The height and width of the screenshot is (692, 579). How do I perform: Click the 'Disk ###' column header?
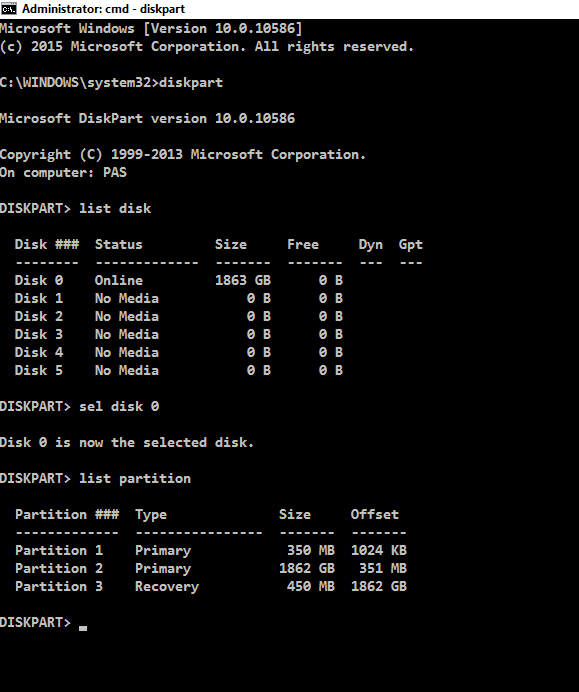47,244
